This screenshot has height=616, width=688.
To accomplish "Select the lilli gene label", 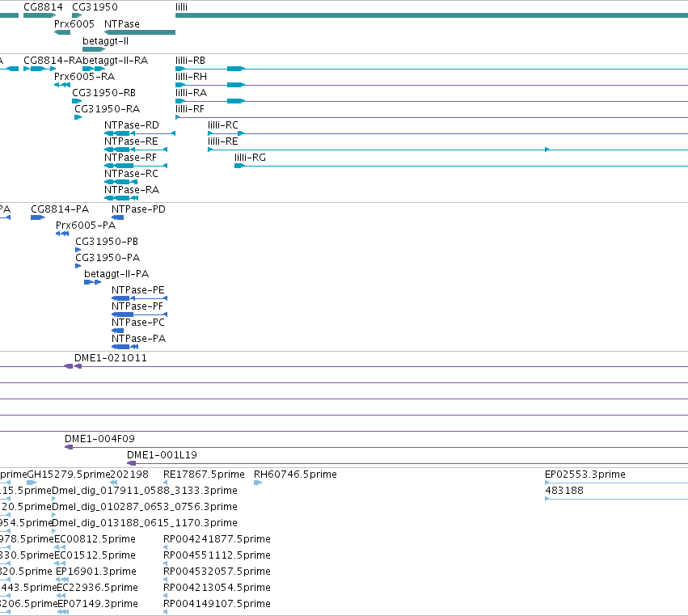I will tap(181, 7).
